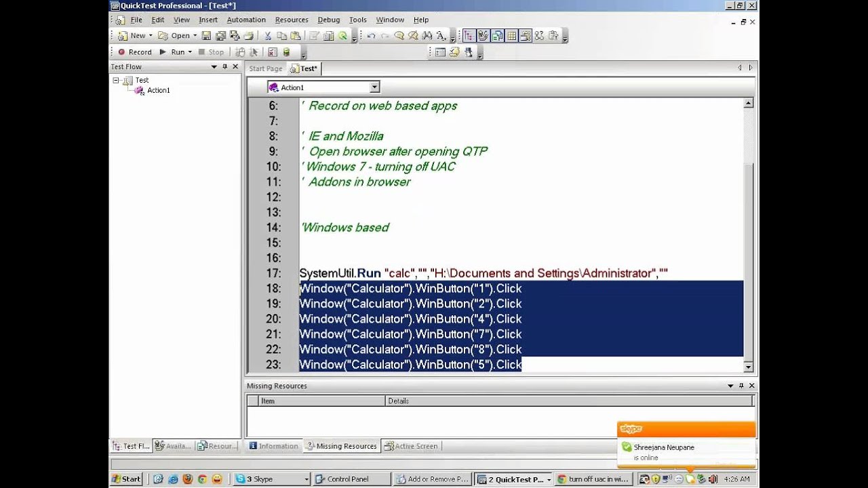868x488 pixels.
Task: Switch to turn off uac Chrome taskbar button
Action: pyautogui.click(x=594, y=479)
